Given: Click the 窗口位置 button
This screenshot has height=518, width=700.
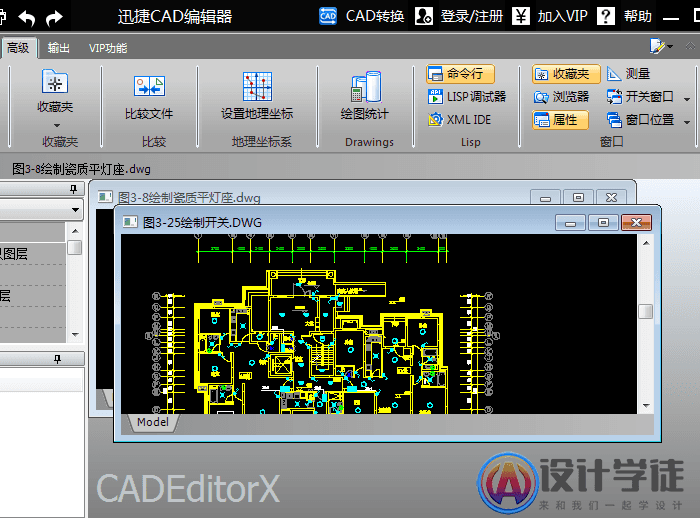Looking at the screenshot, I should (640, 120).
